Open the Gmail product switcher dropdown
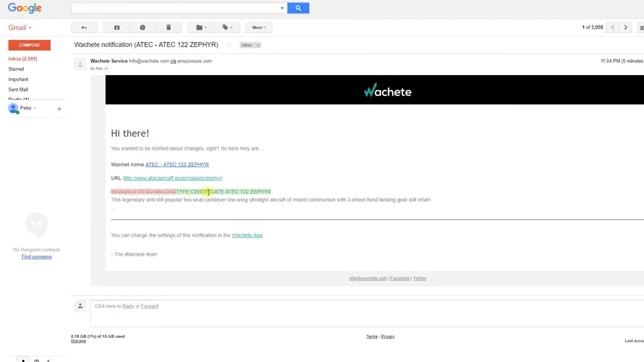This screenshot has width=644, height=362. click(20, 27)
